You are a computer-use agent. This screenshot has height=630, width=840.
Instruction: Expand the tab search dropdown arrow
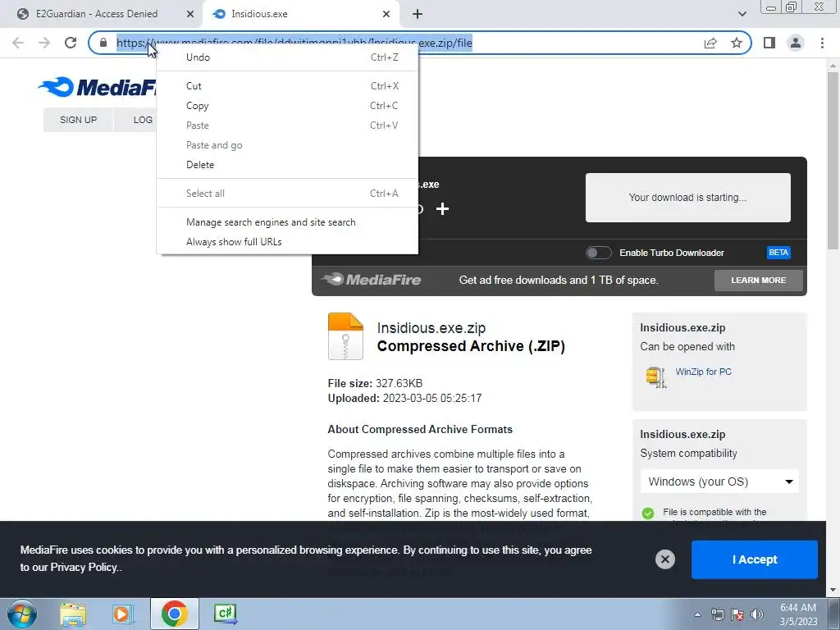(742, 14)
